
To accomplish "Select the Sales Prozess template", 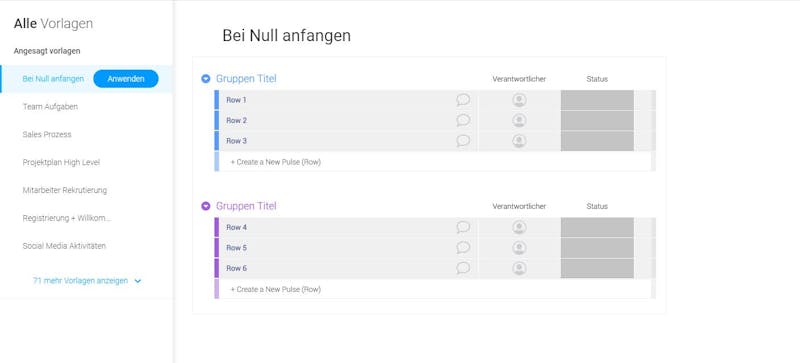I will pyautogui.click(x=47, y=134).
